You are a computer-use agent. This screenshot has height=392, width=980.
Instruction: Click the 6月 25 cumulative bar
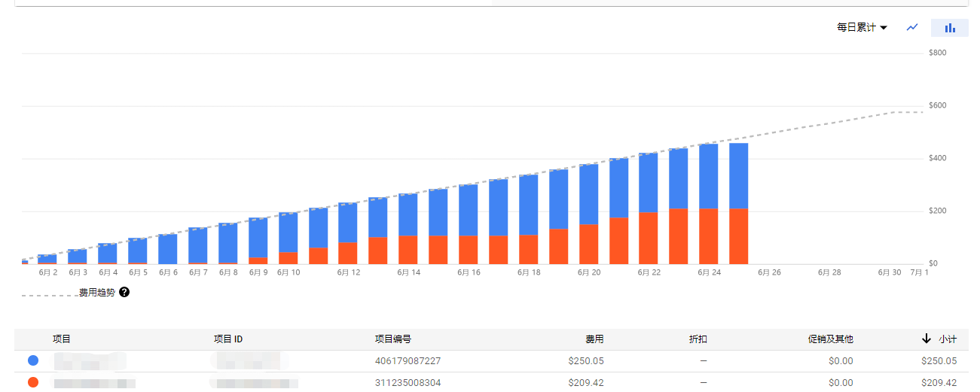(x=738, y=203)
